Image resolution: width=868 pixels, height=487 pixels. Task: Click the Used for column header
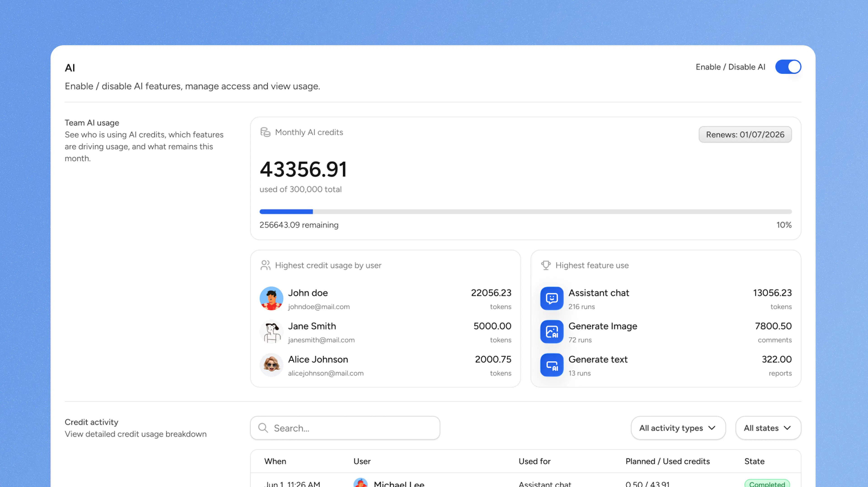pos(534,461)
